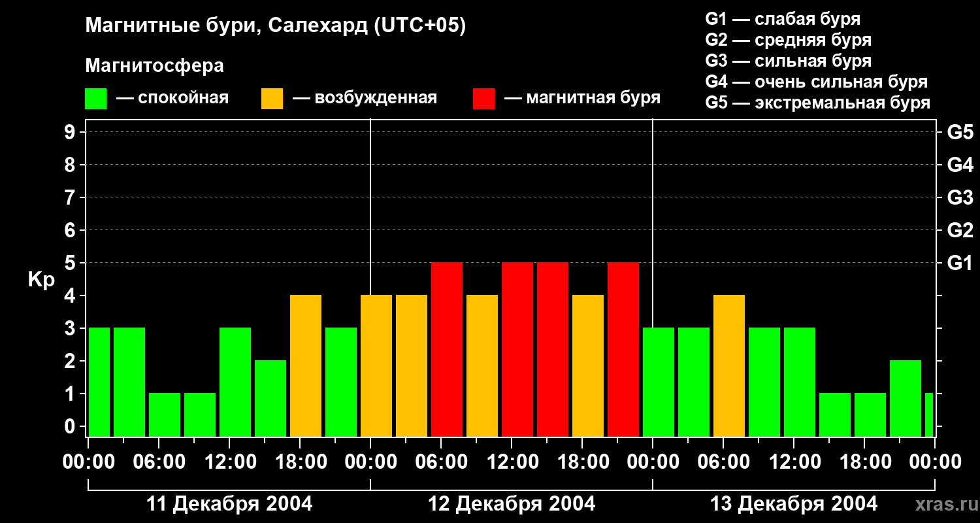This screenshot has height=523, width=980.
Task: Click the '— возбужденная' legend label
Action: click(365, 98)
